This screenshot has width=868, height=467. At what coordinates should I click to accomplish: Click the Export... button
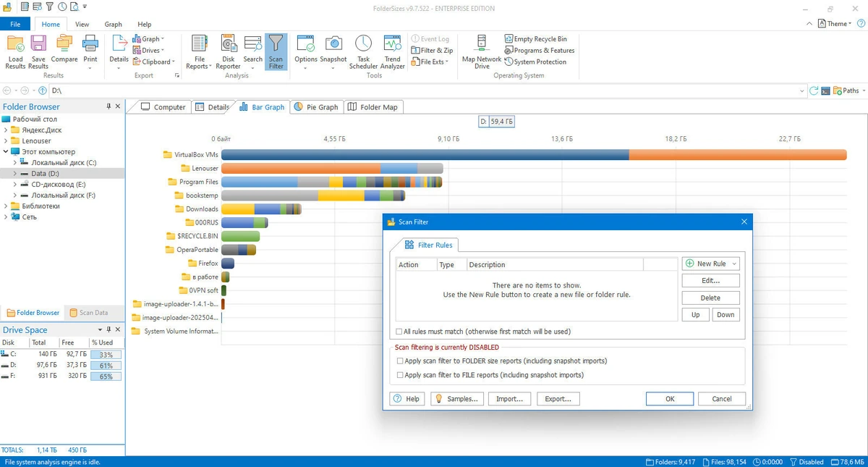(x=558, y=399)
